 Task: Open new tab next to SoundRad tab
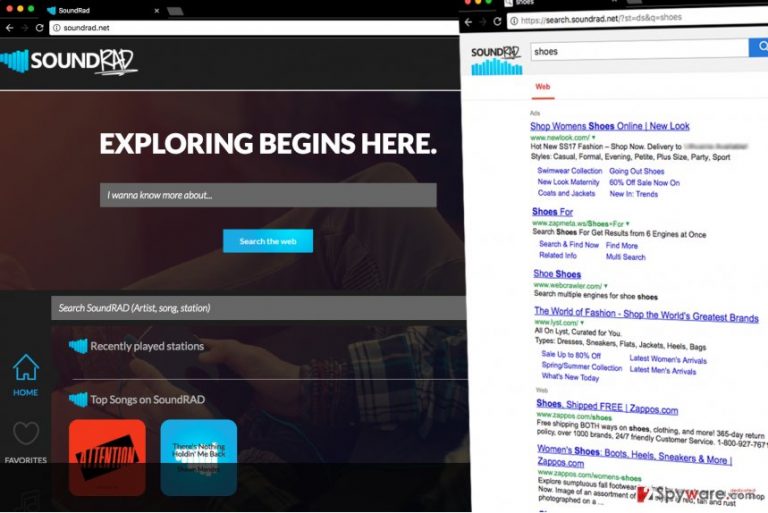point(175,10)
